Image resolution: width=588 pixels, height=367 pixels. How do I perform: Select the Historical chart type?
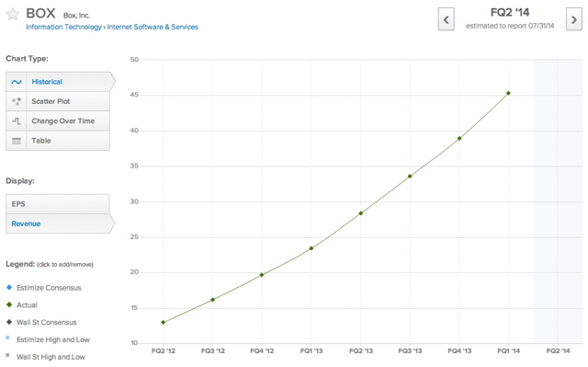(61, 82)
